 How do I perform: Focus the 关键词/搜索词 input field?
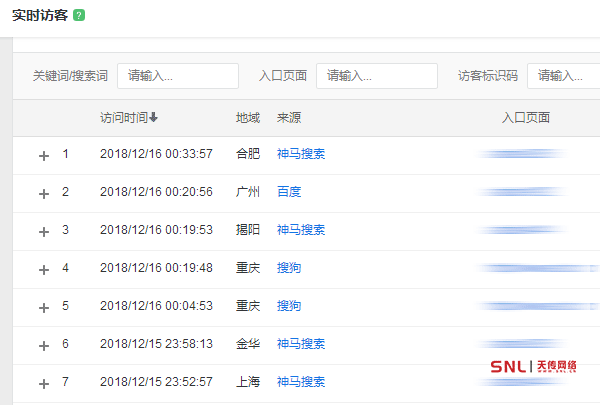(178, 76)
